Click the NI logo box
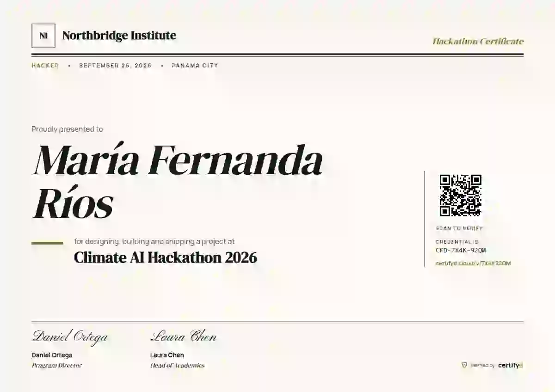 point(43,36)
